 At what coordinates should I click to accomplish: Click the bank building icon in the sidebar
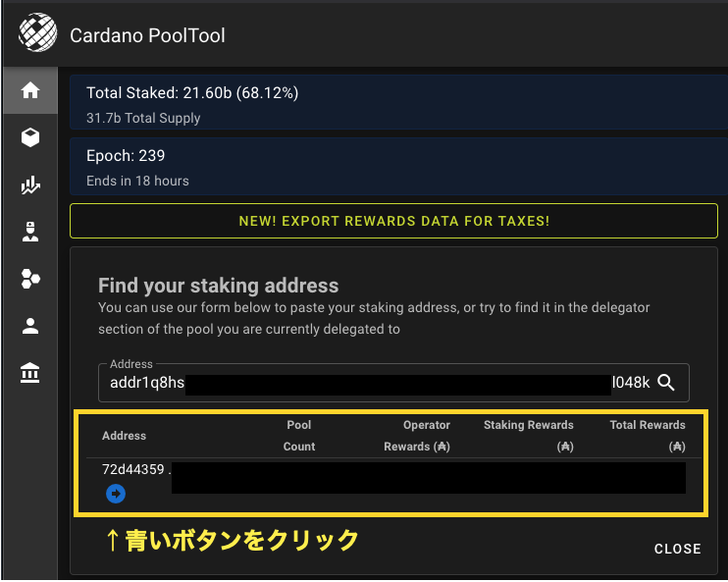30,373
